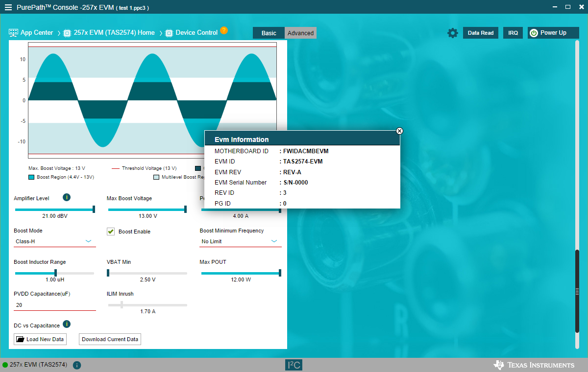This screenshot has height=372, width=588.
Task: Click the vertical scrollbar thumb
Action: (577, 292)
